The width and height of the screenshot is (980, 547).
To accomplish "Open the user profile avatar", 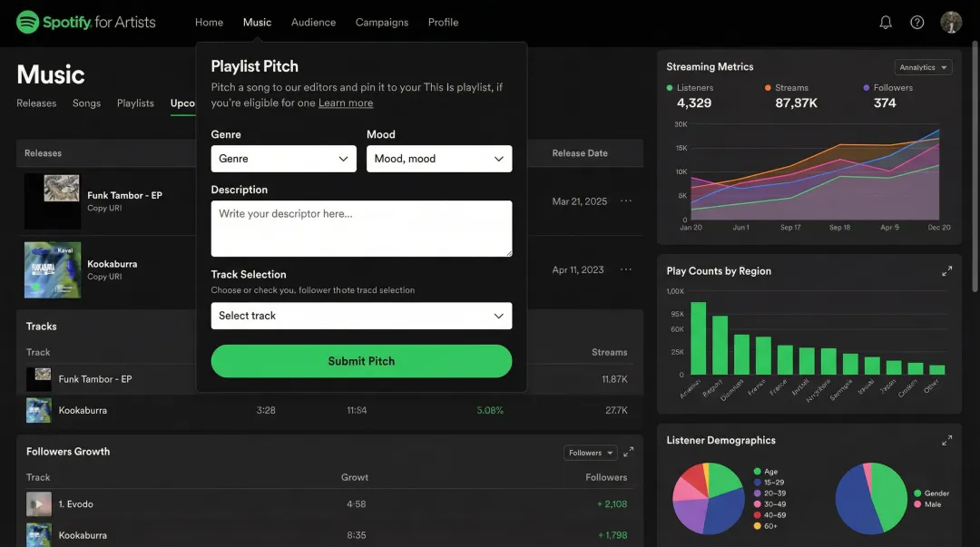I will [951, 22].
